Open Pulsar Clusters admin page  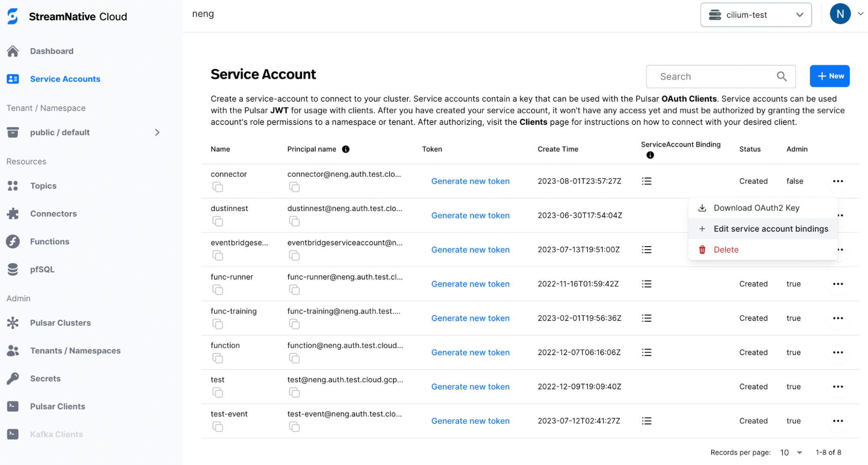coord(60,322)
